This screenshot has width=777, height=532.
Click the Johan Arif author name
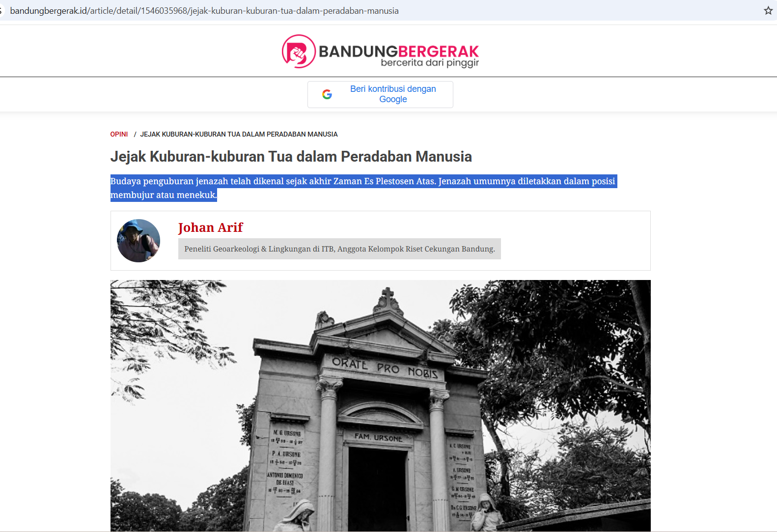point(210,227)
